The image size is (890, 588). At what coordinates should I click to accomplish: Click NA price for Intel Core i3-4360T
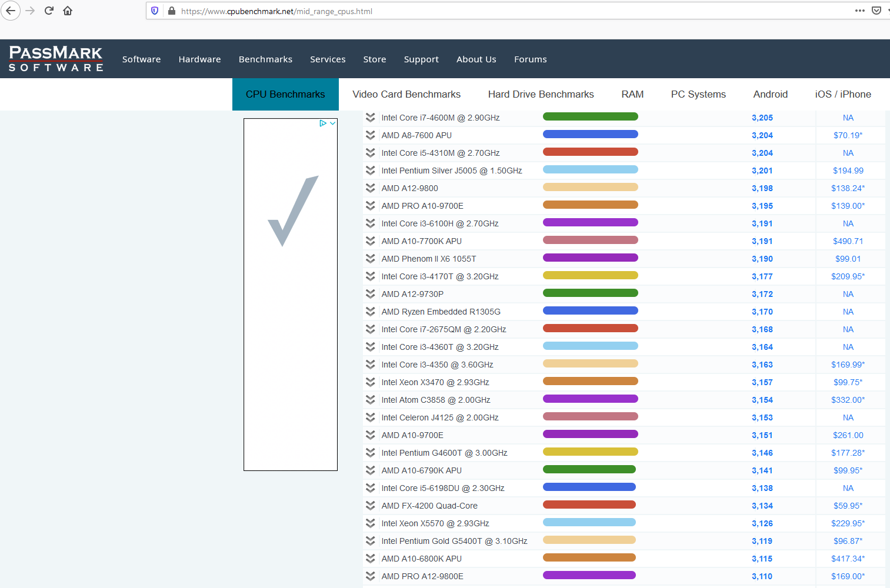848,347
